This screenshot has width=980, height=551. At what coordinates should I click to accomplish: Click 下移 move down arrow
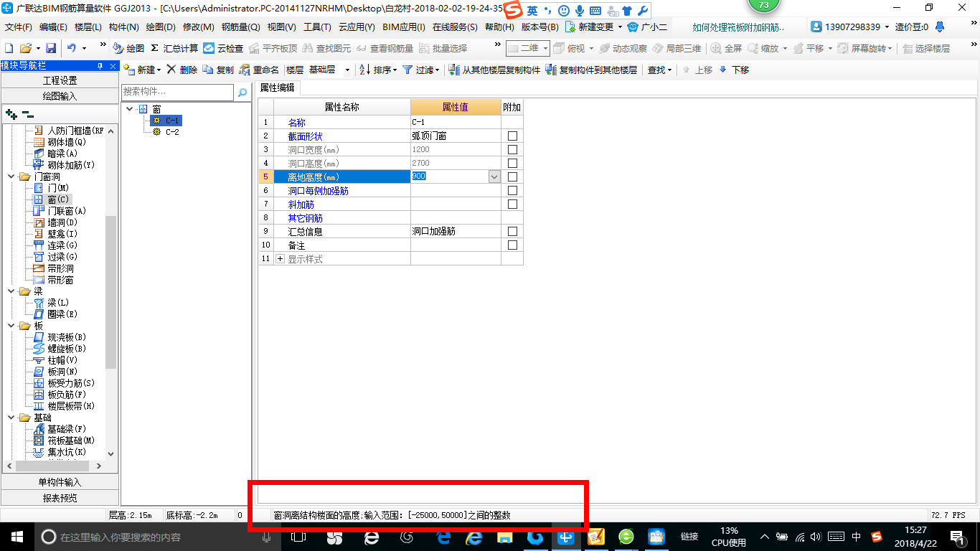coord(734,70)
